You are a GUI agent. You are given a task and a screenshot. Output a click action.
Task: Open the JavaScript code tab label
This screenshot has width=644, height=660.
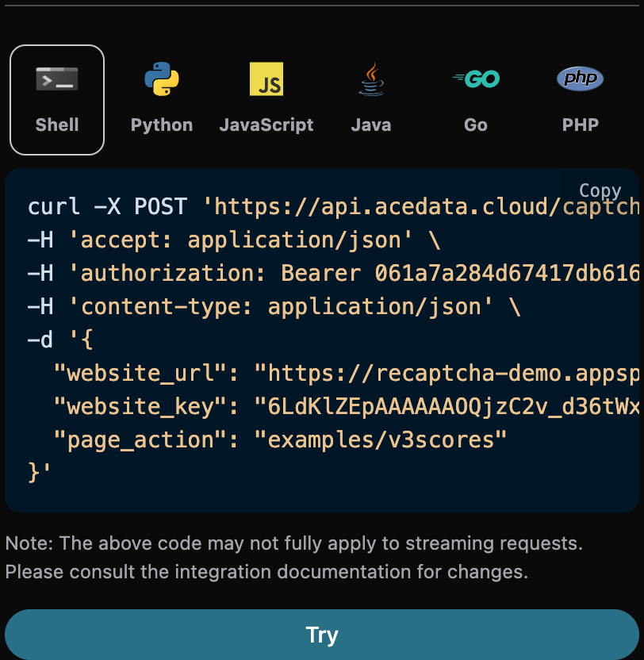coord(266,125)
